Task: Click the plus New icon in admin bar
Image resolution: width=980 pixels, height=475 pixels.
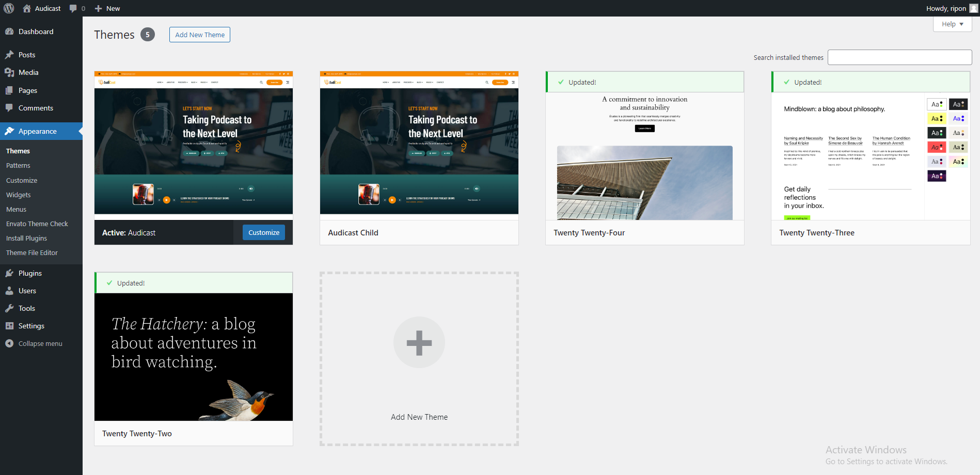Action: pyautogui.click(x=99, y=8)
